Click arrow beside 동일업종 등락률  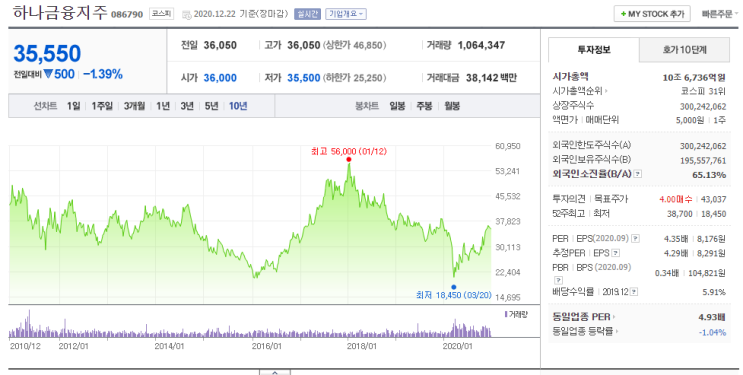click(617, 331)
